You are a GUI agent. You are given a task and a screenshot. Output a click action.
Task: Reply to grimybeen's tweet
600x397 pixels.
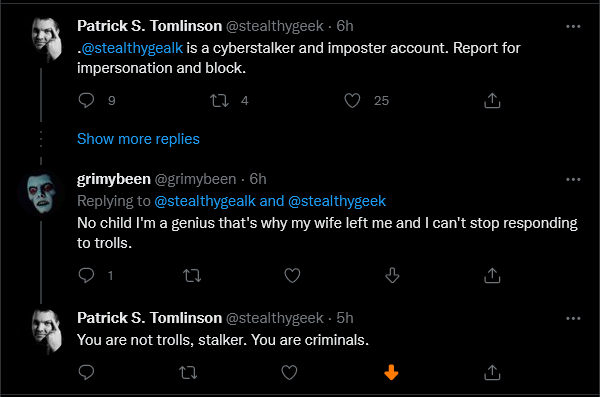click(x=86, y=275)
